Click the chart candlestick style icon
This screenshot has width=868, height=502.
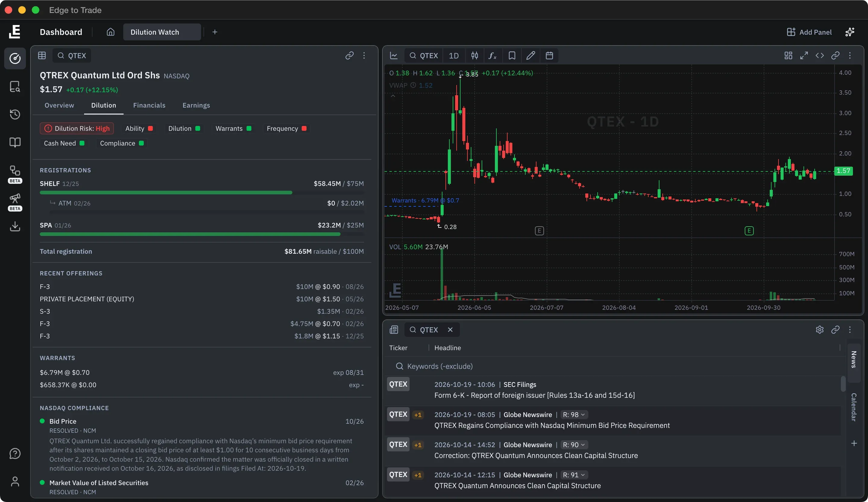(x=475, y=55)
